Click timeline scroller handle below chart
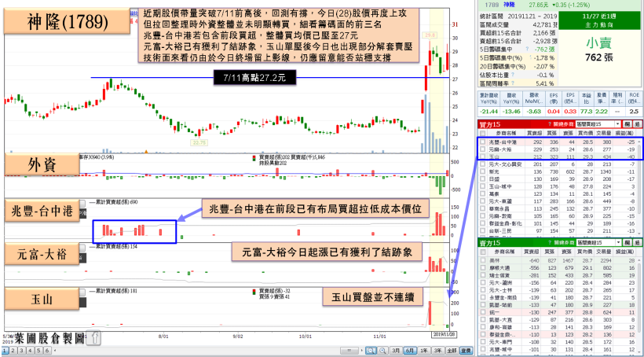This screenshot has width=644, height=357. [x=349, y=351]
